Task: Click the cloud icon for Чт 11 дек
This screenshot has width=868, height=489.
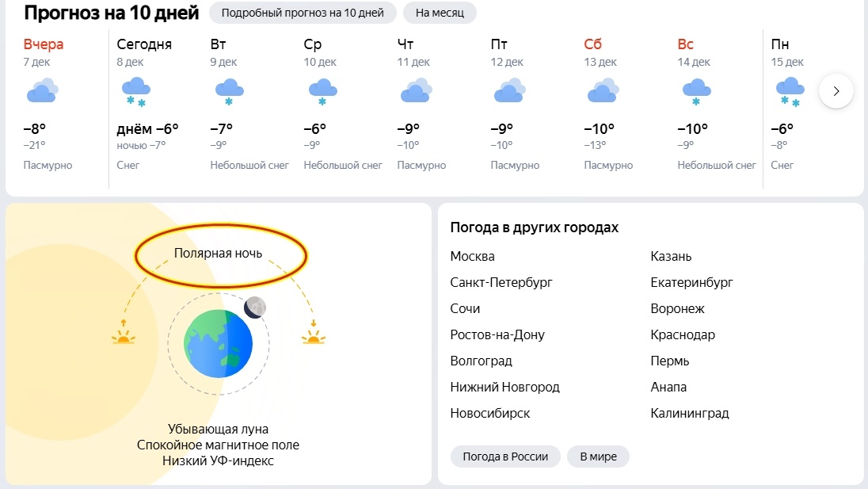Action: click(416, 90)
